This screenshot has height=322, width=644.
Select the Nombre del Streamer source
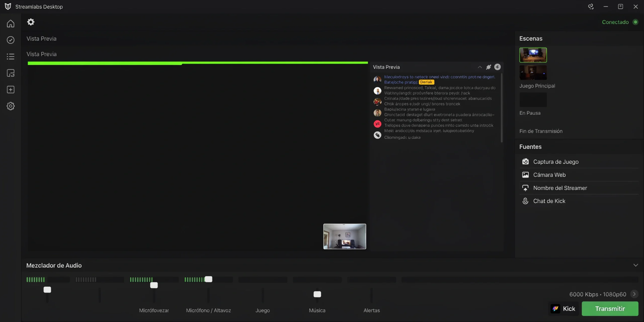coord(579,188)
